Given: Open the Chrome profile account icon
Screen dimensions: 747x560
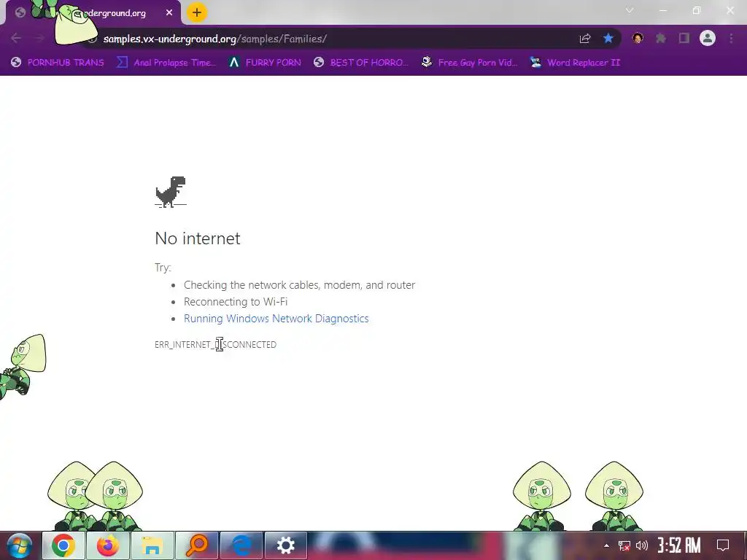Looking at the screenshot, I should coord(708,38).
